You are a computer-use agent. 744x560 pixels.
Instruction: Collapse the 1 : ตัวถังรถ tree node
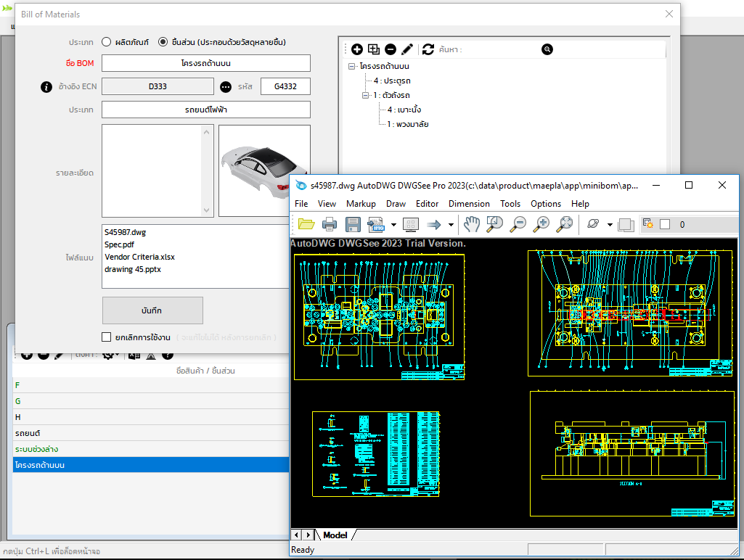(x=367, y=96)
